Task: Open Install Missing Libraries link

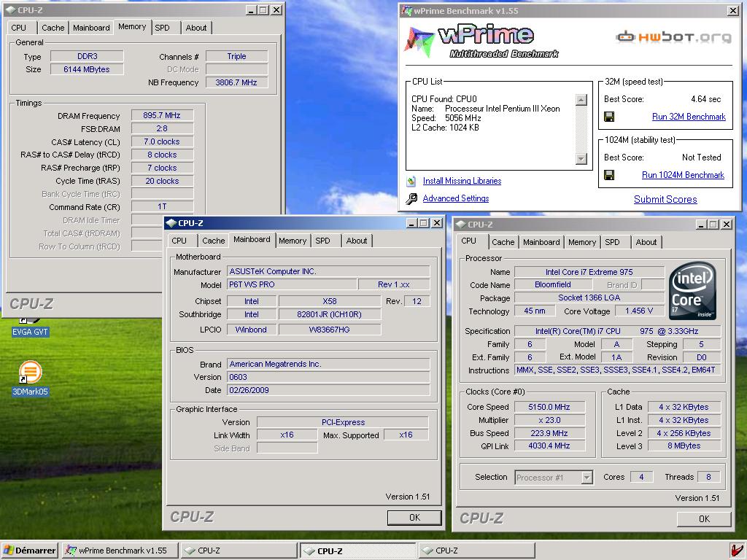Action: pyautogui.click(x=462, y=181)
